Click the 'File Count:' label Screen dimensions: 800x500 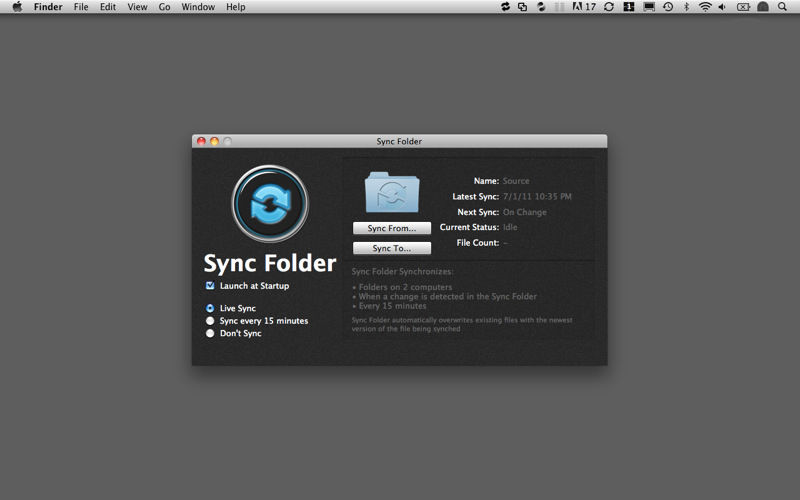pyautogui.click(x=478, y=243)
